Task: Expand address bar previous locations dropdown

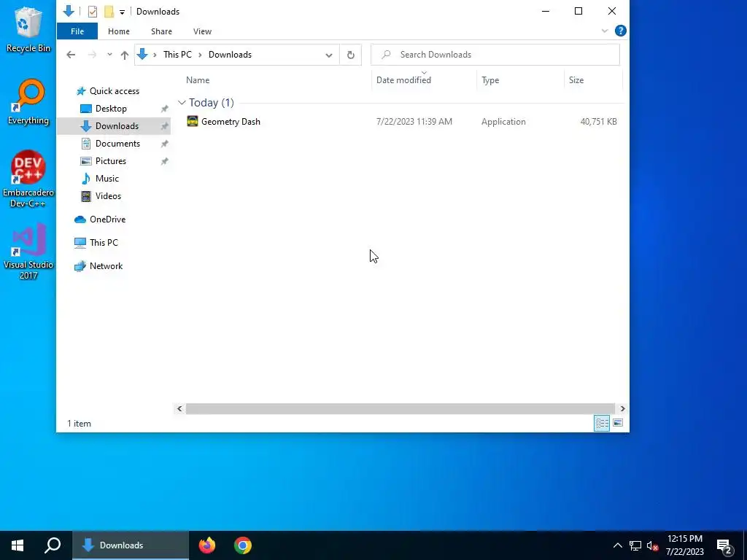Action: tap(329, 55)
